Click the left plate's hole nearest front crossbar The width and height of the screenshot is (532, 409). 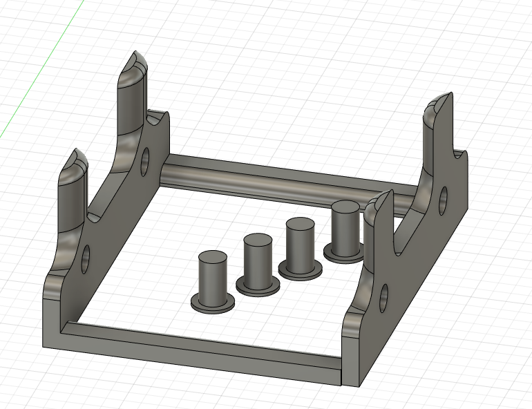pos(86,260)
